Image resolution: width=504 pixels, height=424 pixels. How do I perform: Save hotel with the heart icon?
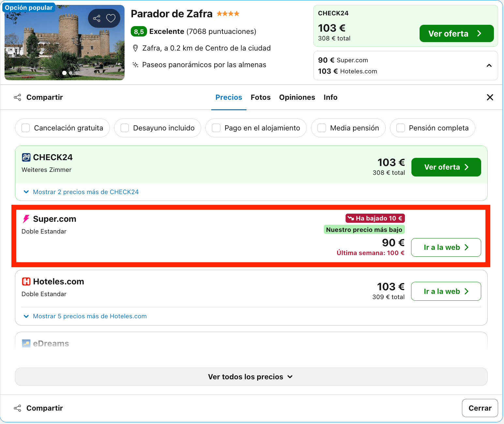[x=111, y=18]
